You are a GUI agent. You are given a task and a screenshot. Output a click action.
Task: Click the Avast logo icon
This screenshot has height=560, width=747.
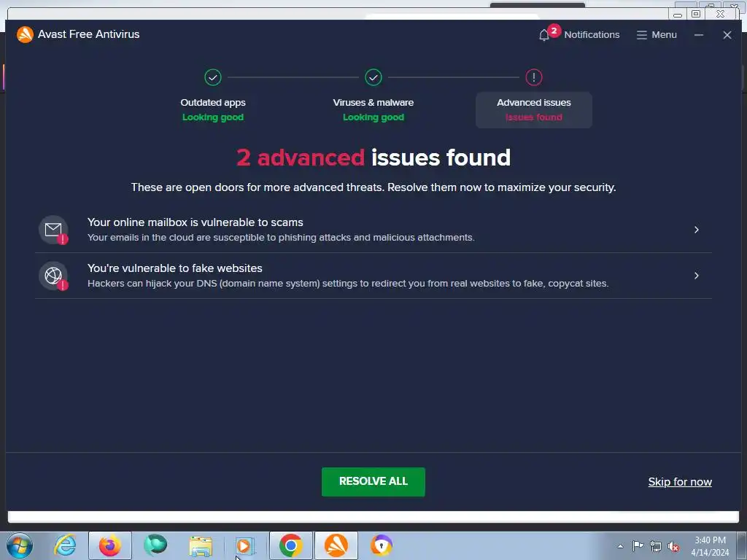25,34
